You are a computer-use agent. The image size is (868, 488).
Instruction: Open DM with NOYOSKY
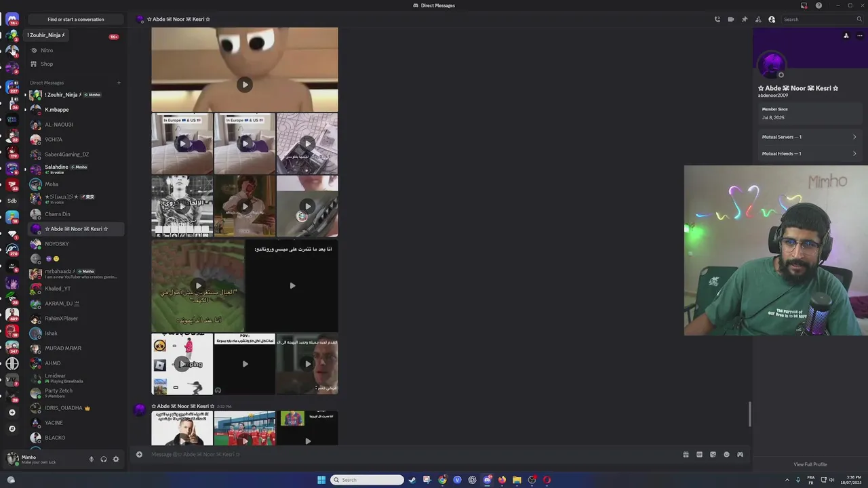pyautogui.click(x=76, y=244)
